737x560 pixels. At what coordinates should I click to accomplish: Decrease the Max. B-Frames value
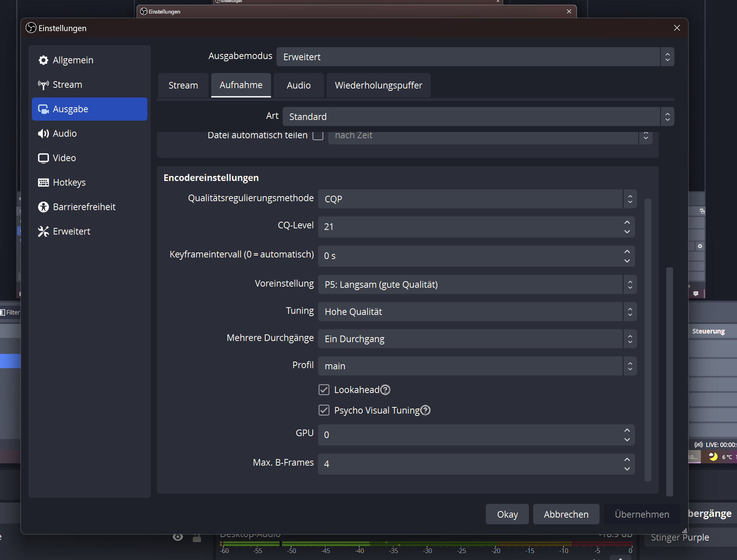click(x=627, y=469)
